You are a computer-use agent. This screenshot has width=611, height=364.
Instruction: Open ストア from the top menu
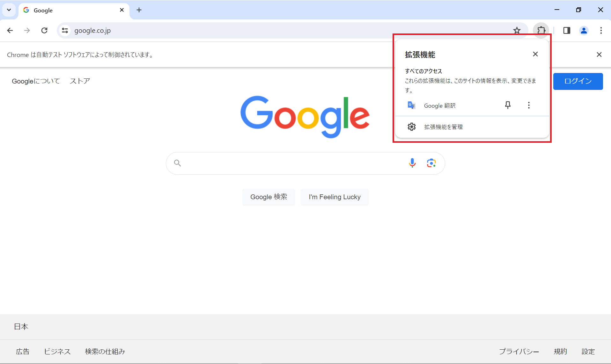79,81
